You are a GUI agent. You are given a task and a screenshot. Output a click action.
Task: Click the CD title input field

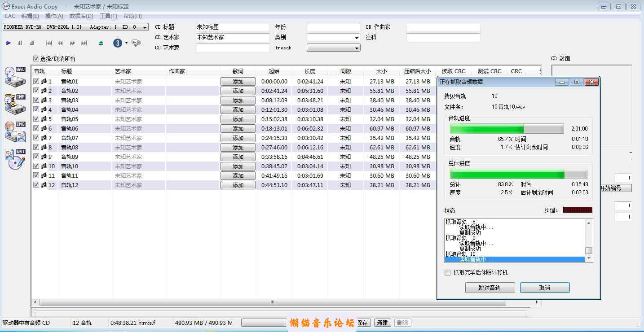click(233, 27)
